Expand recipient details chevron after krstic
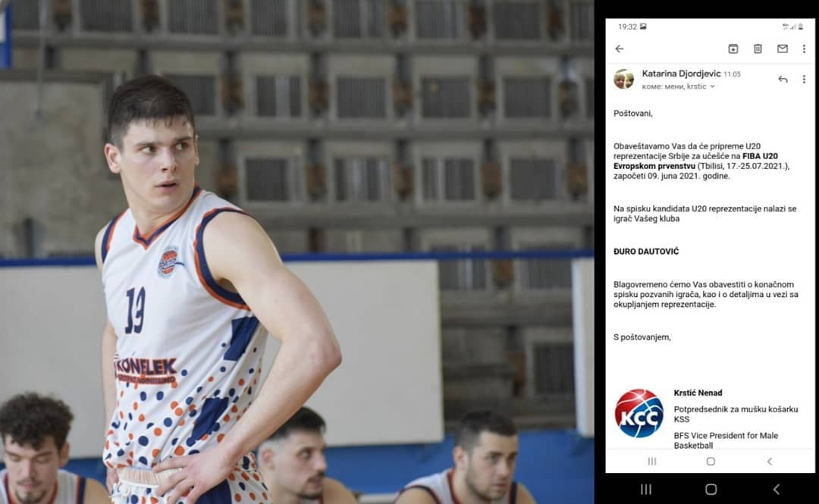 tap(712, 86)
